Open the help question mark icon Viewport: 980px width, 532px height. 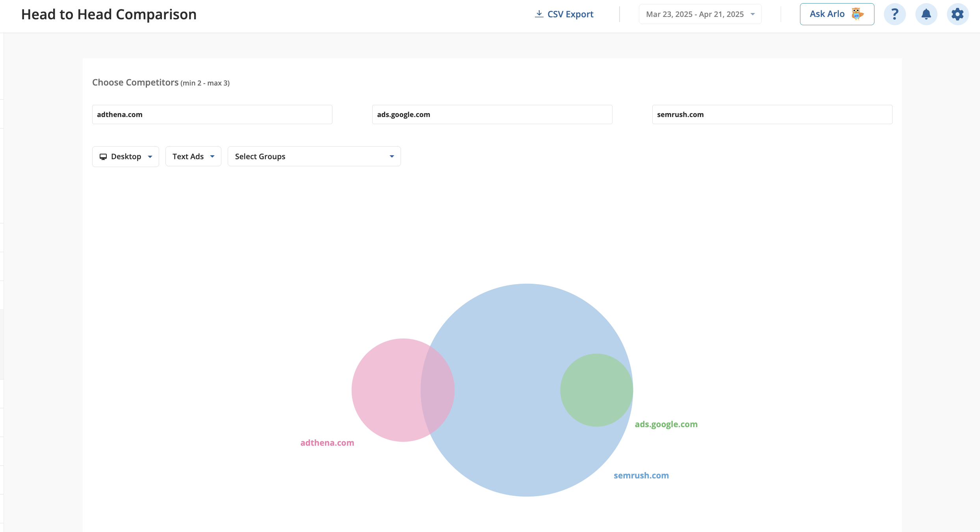[895, 14]
